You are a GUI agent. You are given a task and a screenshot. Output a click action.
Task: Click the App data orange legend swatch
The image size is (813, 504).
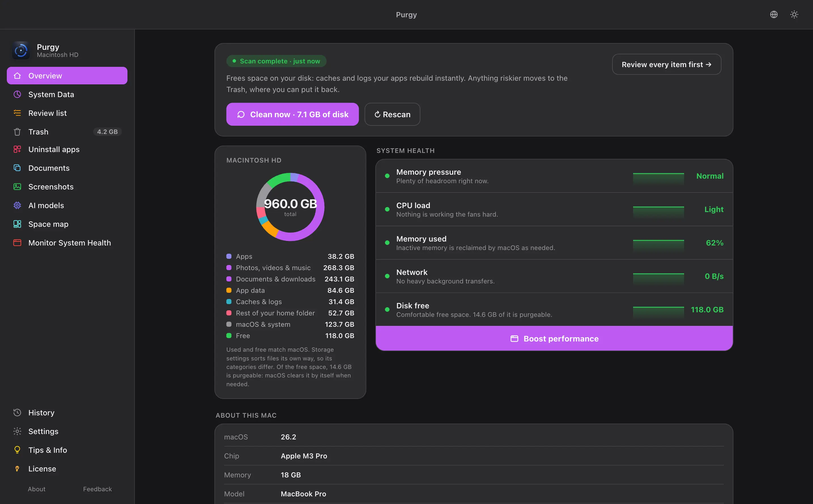pyautogui.click(x=229, y=290)
